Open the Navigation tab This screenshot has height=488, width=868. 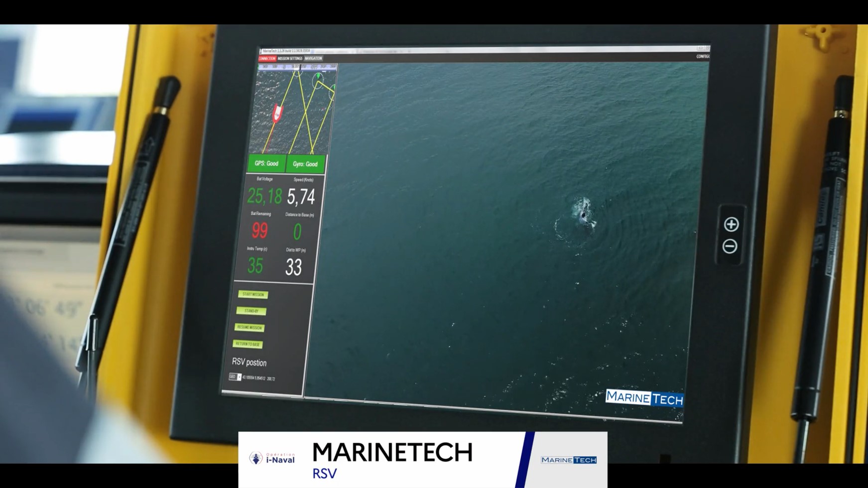click(x=313, y=58)
